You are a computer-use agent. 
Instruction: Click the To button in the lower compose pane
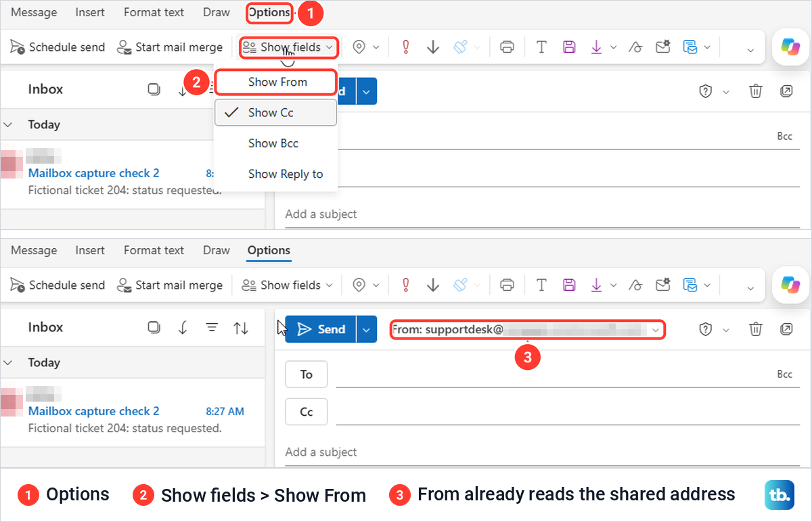(x=307, y=374)
